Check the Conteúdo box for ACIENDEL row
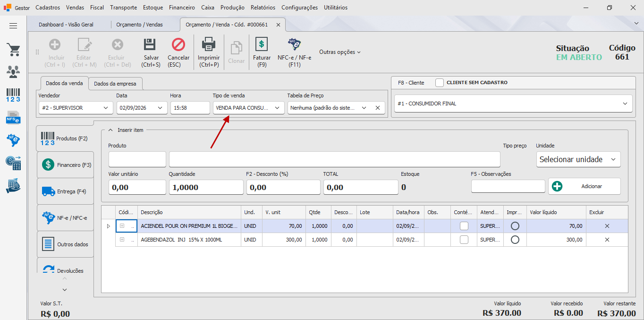The height and width of the screenshot is (320, 644). 464,226
